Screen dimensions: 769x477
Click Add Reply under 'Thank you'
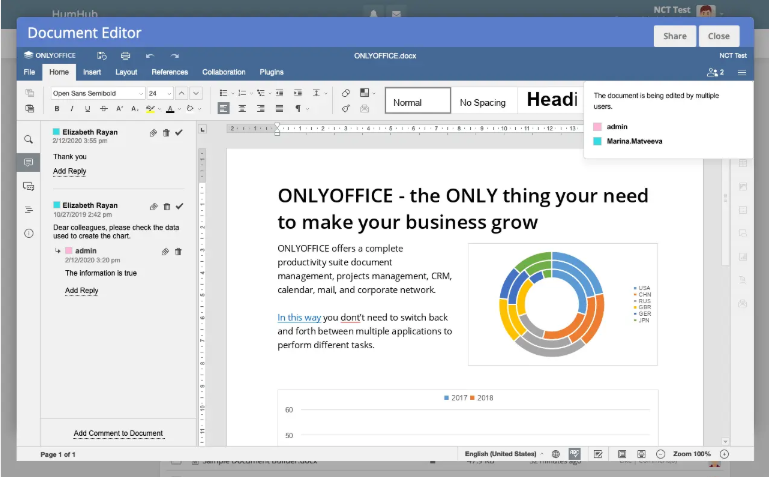click(70, 171)
